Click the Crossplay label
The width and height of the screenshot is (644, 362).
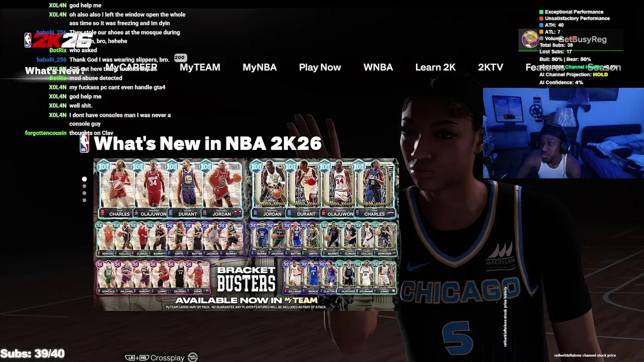coord(168,358)
